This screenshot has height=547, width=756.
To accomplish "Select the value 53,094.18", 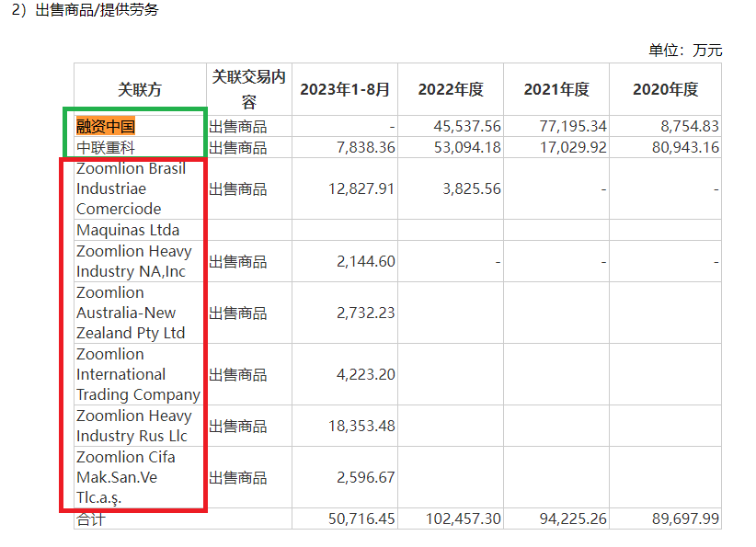I will coord(467,147).
